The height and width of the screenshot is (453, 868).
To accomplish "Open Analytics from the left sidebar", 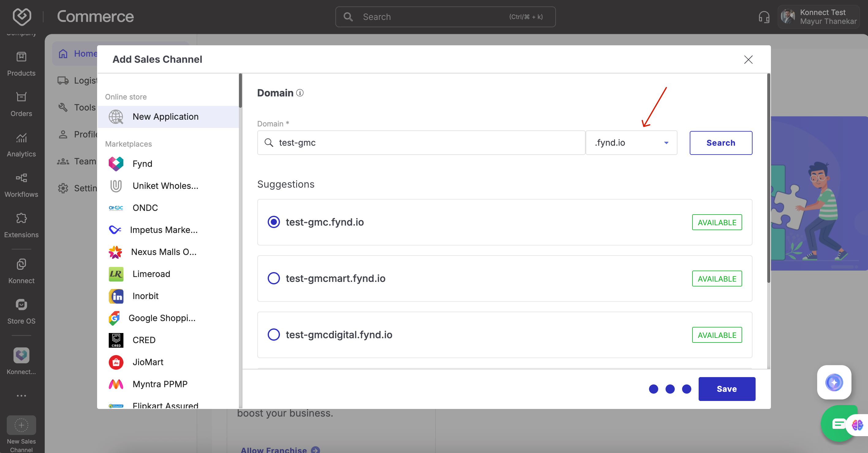I will [x=21, y=138].
